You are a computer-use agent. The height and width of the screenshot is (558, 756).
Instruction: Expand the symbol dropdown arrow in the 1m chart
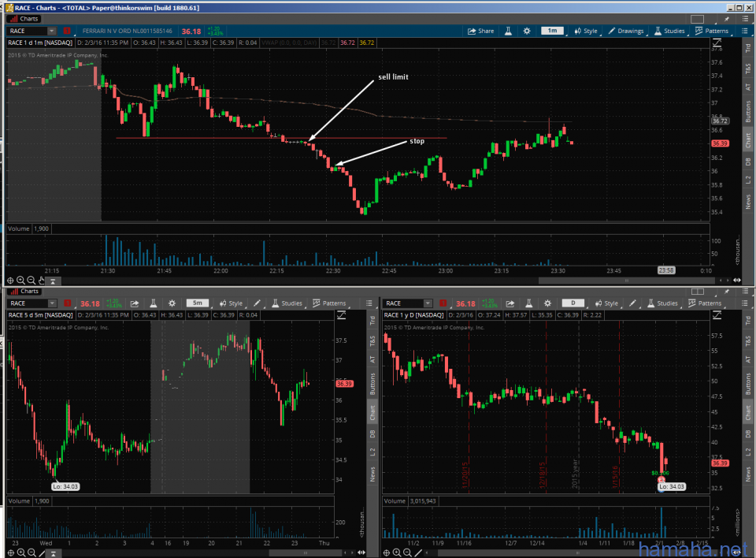(x=52, y=31)
